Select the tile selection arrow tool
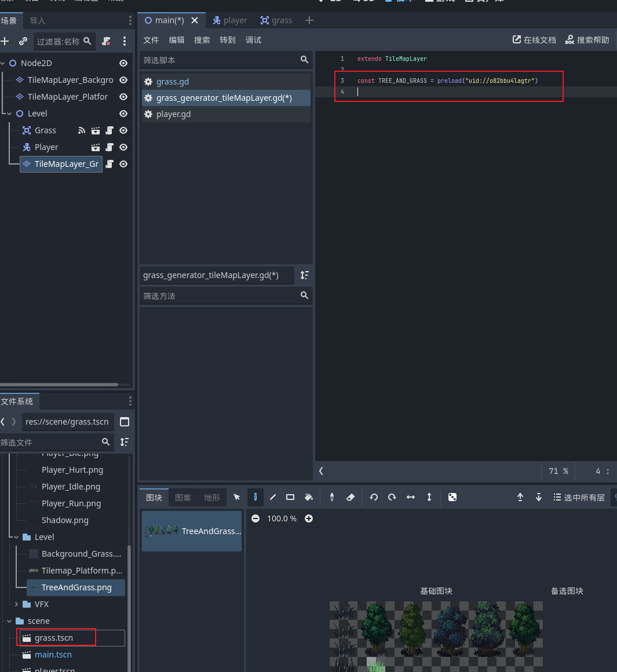 (x=236, y=497)
